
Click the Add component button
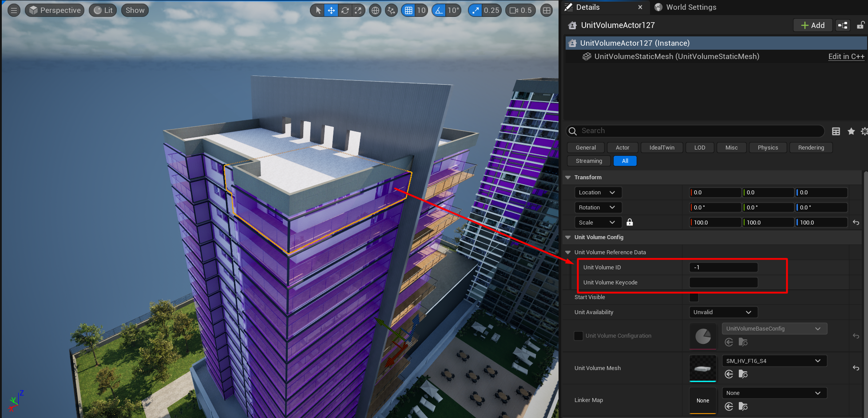click(x=813, y=25)
